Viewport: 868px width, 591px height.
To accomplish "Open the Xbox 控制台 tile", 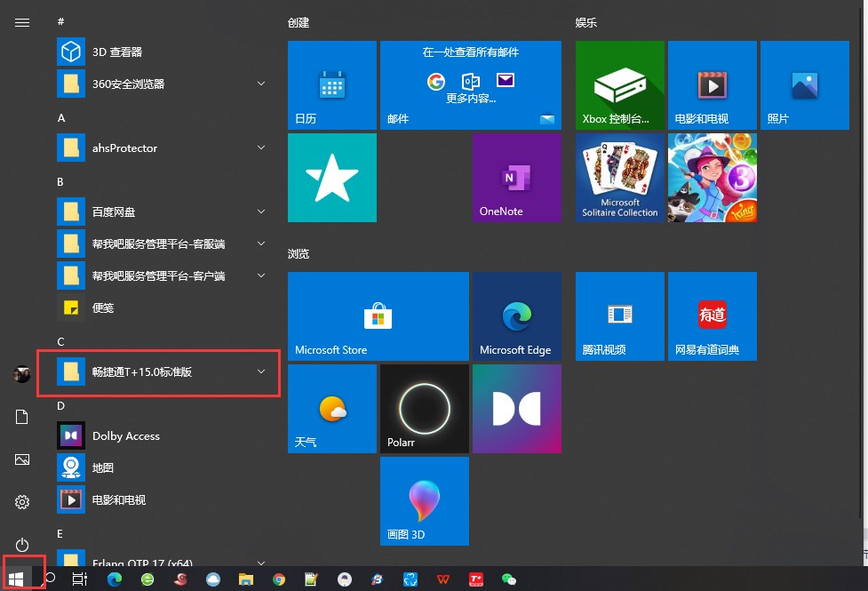I will [619, 84].
